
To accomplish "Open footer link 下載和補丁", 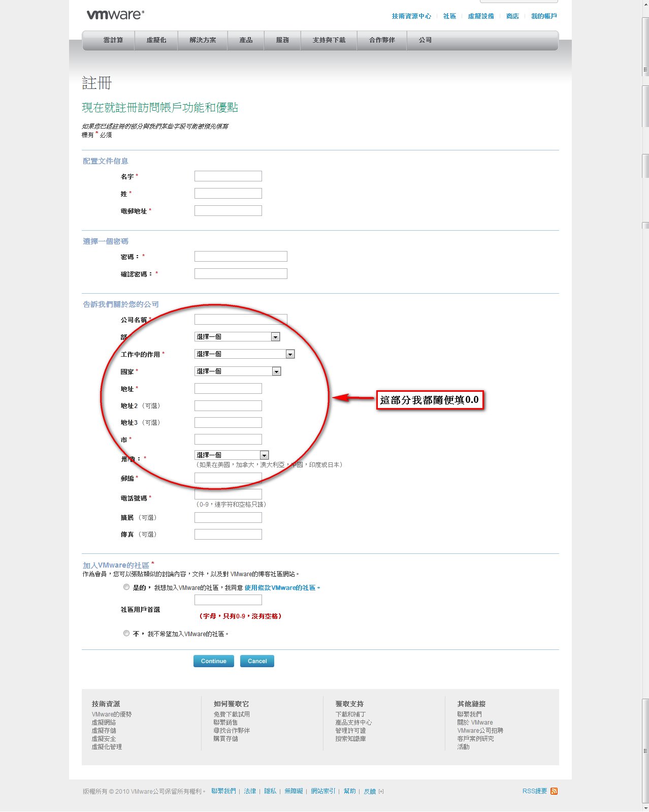I will [x=351, y=714].
